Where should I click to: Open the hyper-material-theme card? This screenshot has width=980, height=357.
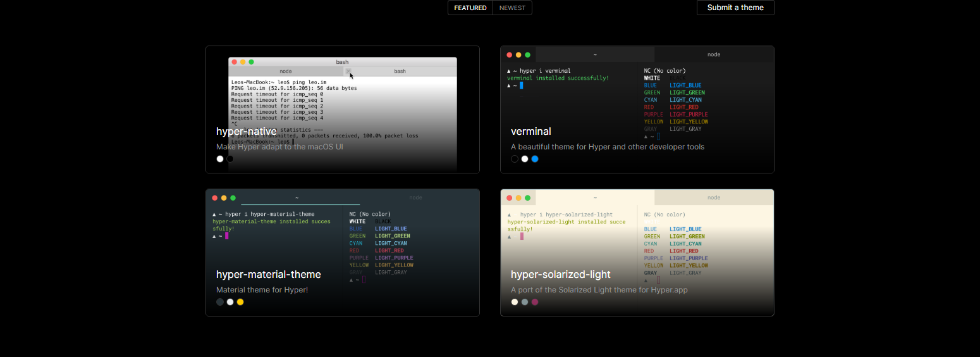click(343, 253)
